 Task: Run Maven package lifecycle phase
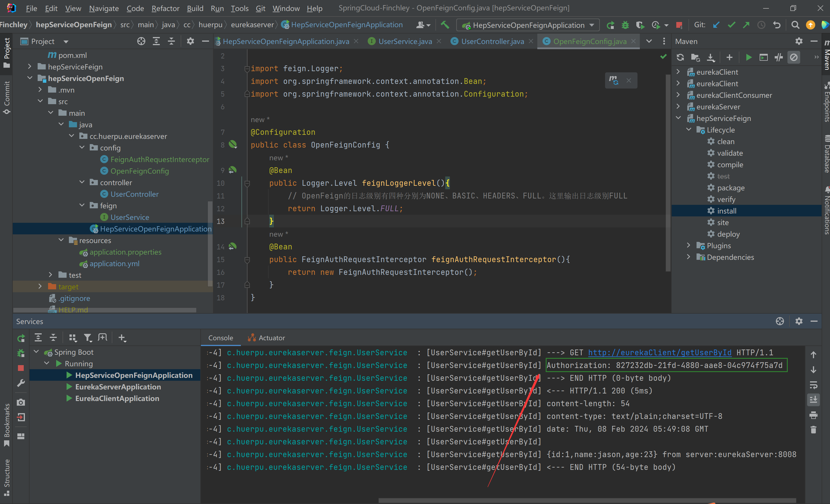point(731,188)
